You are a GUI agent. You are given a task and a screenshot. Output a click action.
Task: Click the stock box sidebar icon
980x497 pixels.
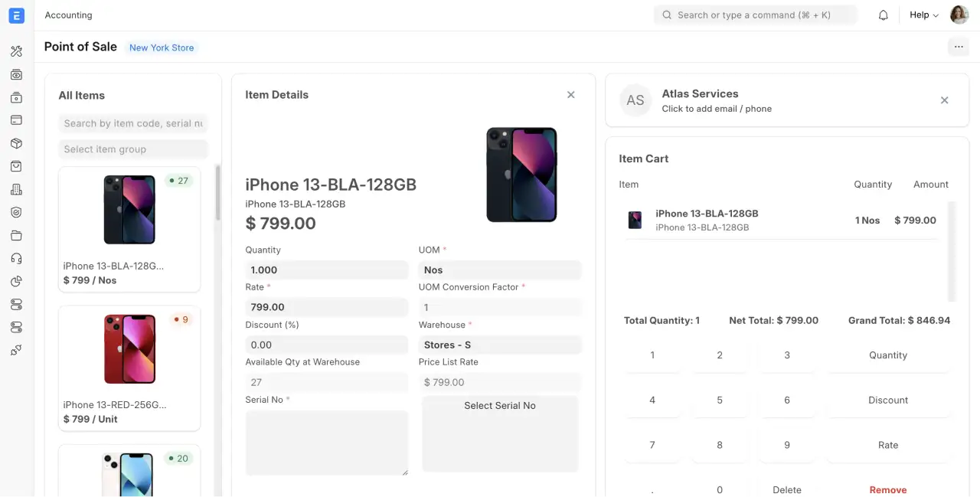point(17,143)
